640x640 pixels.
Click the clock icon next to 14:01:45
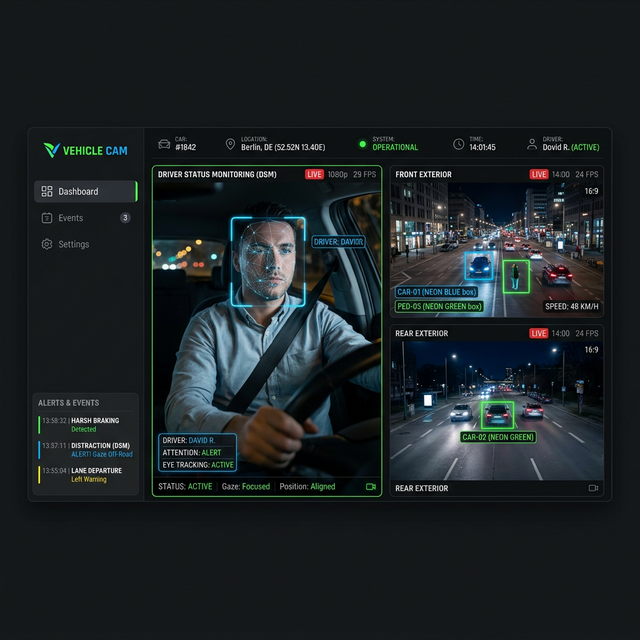(458, 144)
